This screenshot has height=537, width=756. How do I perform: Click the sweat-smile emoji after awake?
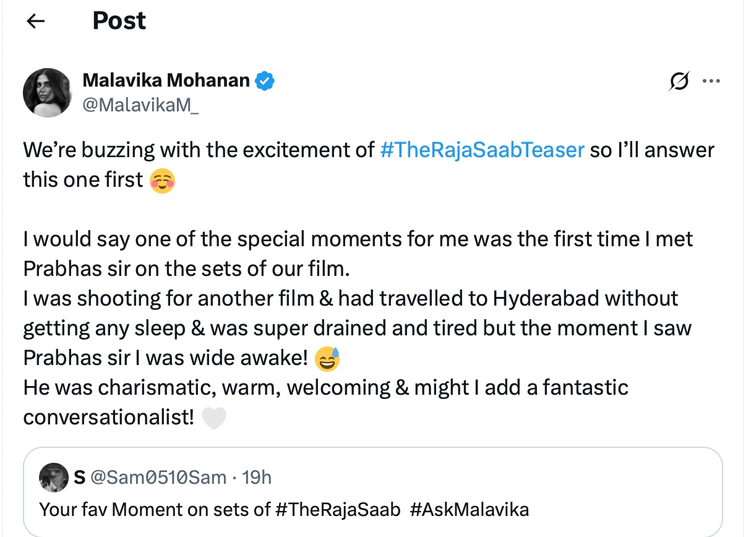[327, 359]
